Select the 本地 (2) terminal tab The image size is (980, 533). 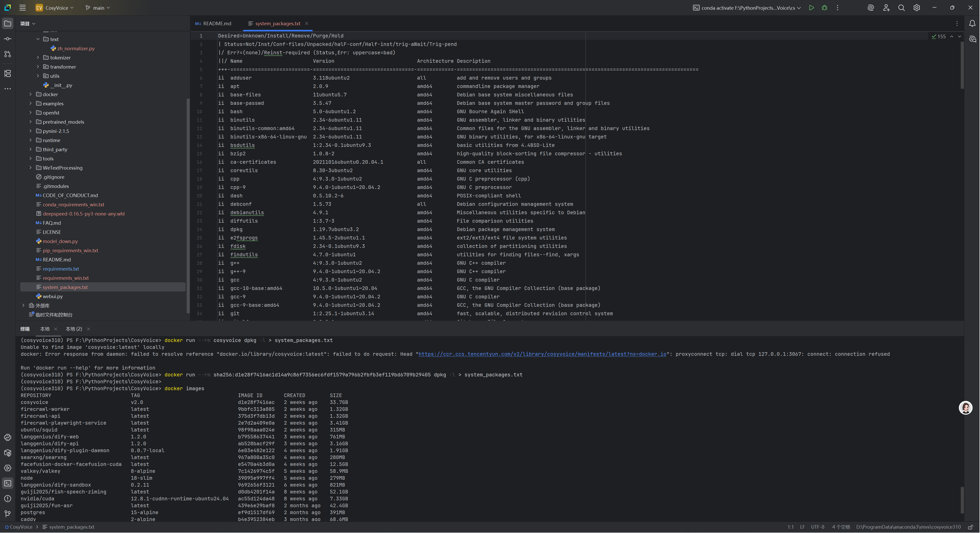coord(74,329)
